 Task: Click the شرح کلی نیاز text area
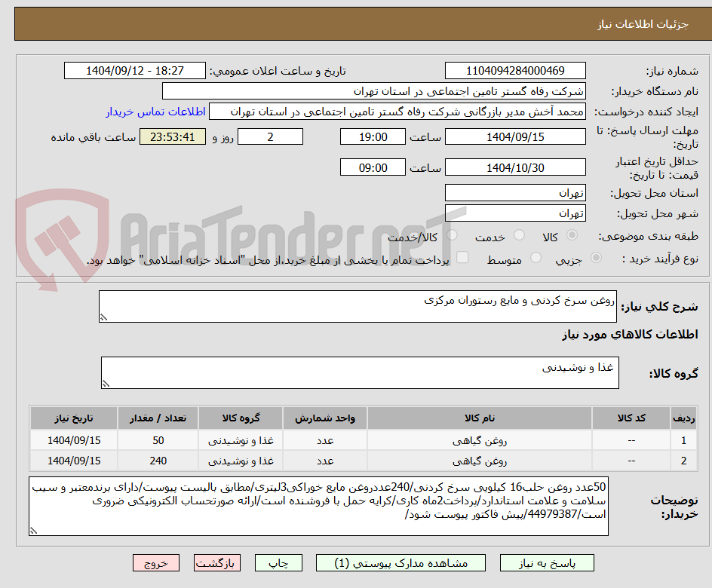coord(358,307)
